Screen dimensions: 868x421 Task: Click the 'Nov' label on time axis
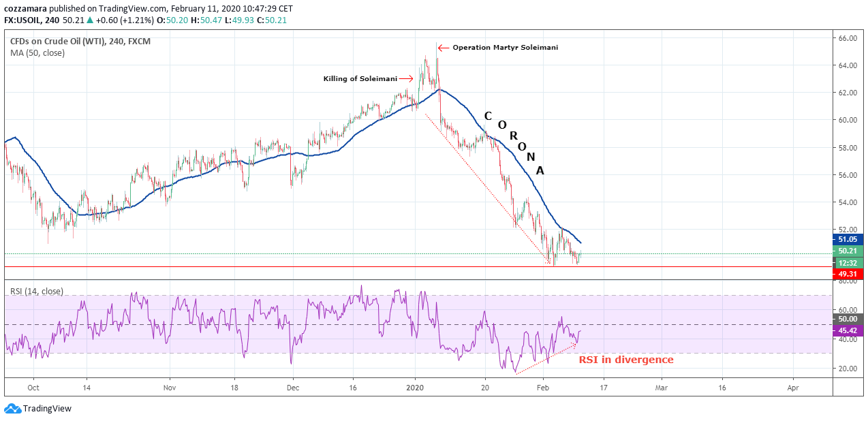170,386
